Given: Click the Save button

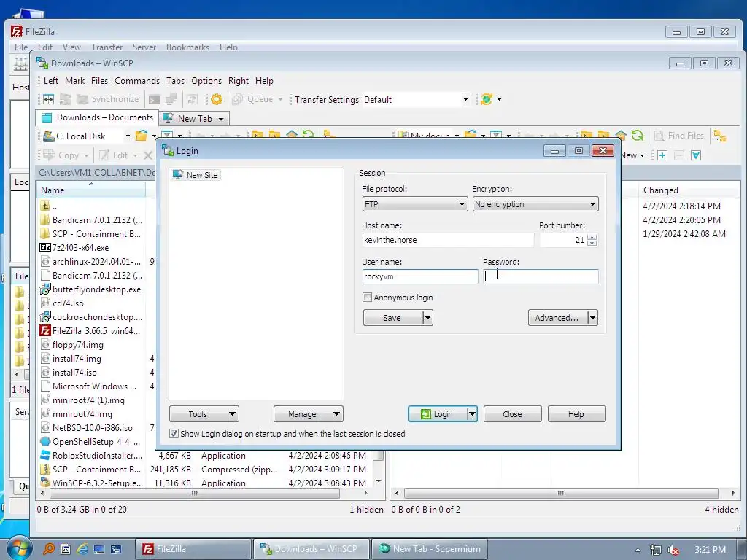Looking at the screenshot, I should coord(392,318).
